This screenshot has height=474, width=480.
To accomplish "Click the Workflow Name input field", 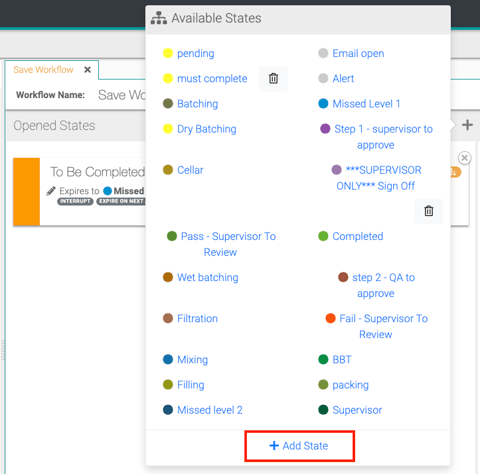I will click(x=122, y=95).
